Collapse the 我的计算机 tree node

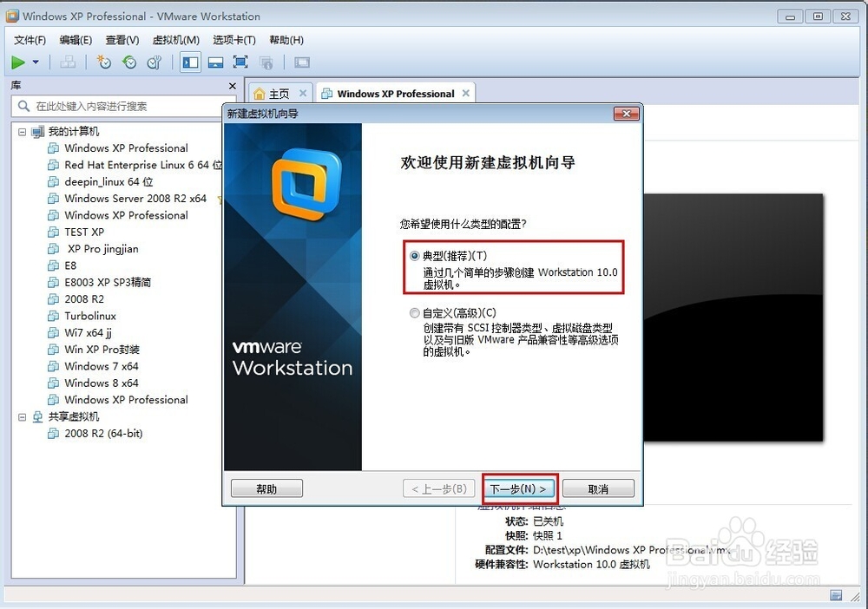(22, 132)
